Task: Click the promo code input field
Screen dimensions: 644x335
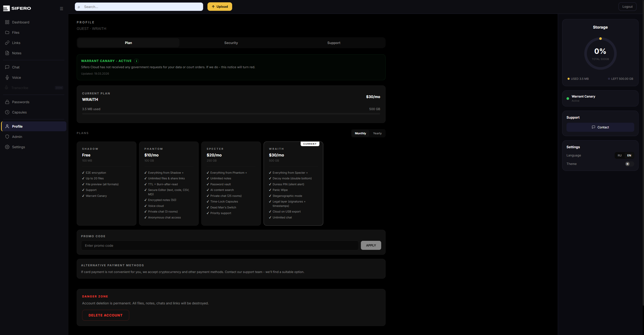Action: tap(220, 245)
